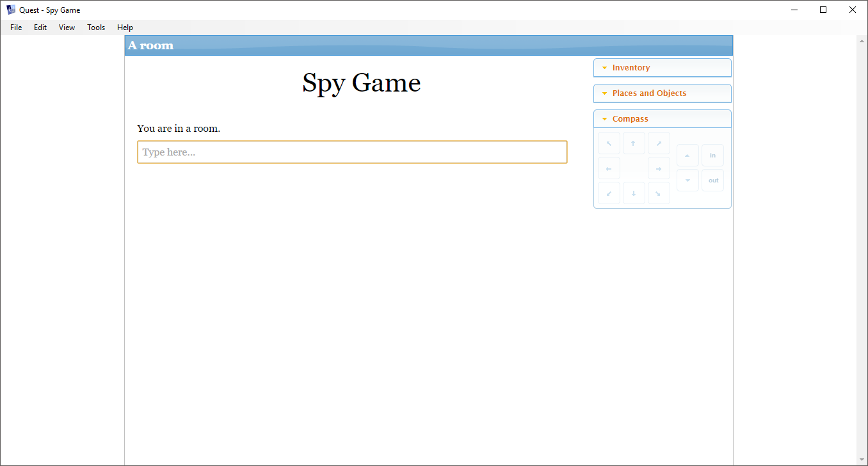Click the go down compass button

[687, 181]
